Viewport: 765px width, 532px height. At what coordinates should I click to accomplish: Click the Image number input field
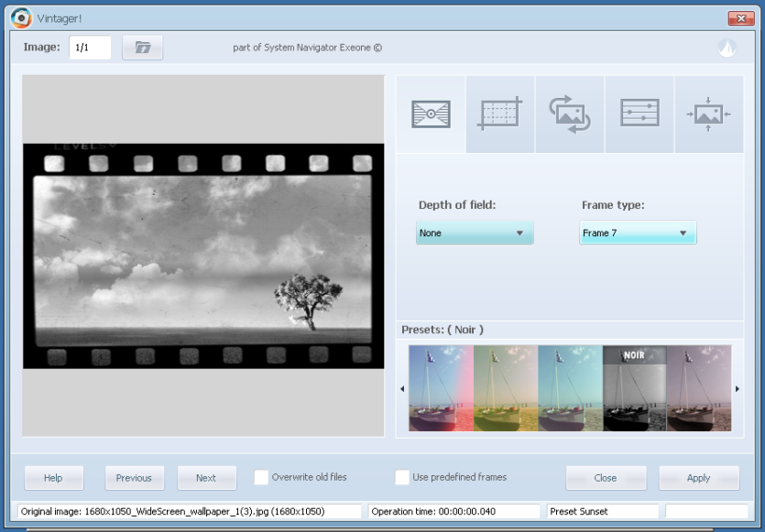(90, 48)
